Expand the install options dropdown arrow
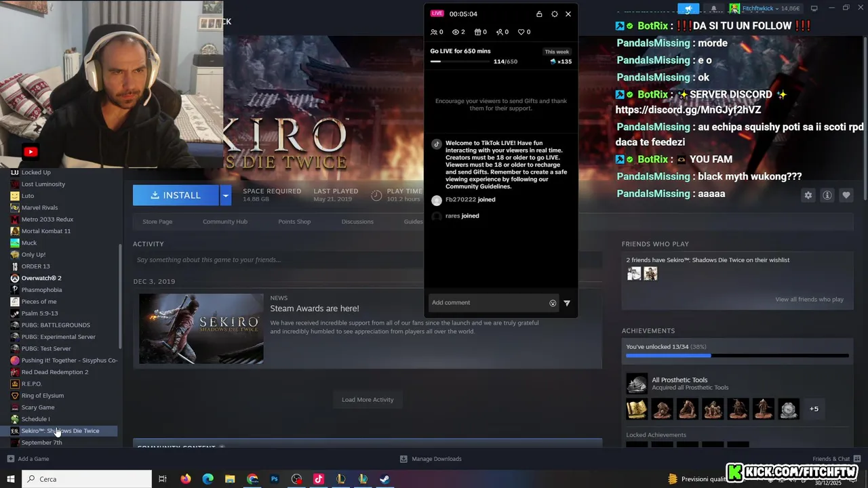 tap(226, 195)
